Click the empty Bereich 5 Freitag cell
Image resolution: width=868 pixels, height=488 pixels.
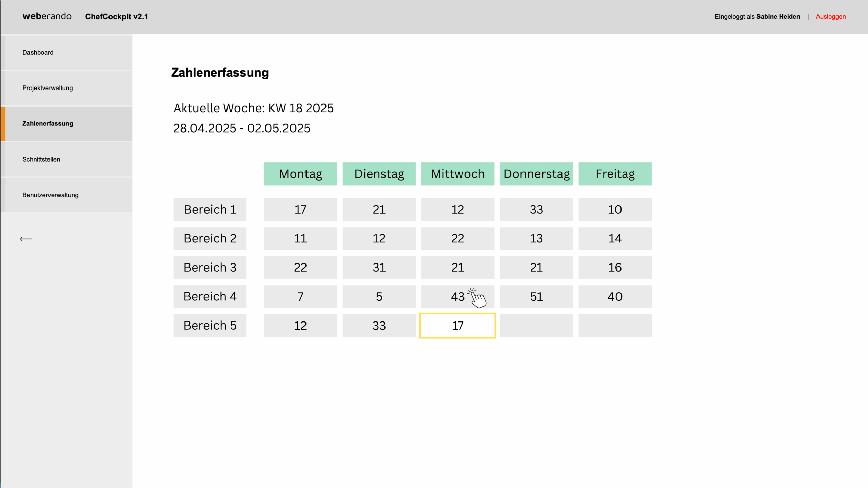tap(615, 326)
